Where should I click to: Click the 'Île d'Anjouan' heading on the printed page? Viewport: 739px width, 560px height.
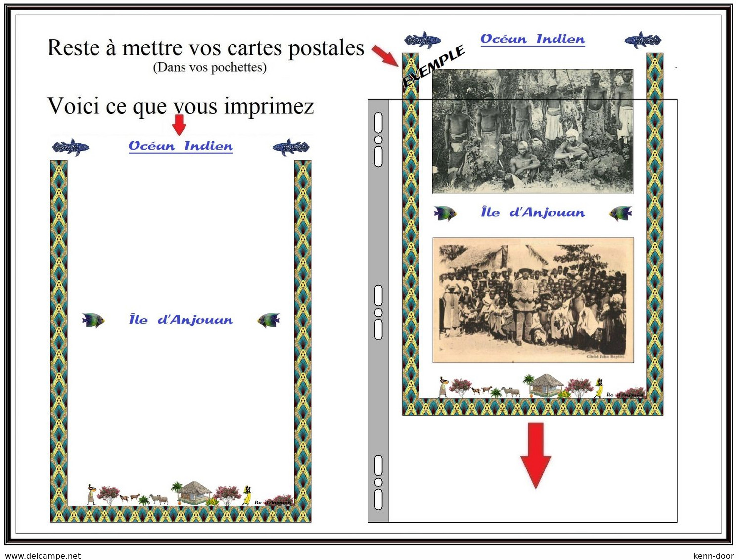coord(181,320)
